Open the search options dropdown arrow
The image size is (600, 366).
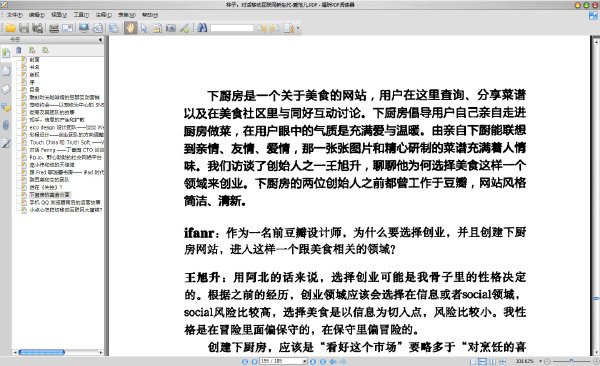(x=298, y=28)
